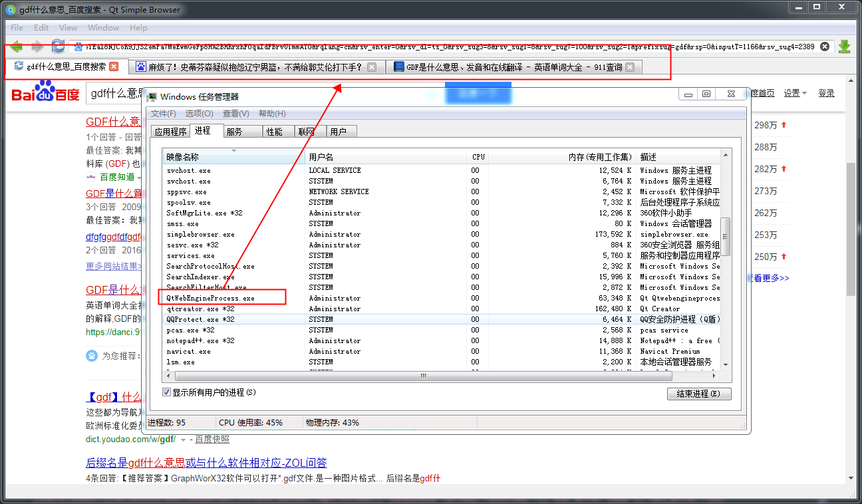Image resolution: width=862 pixels, height=504 pixels.
Task: Toggle 显示所有用户的进程 checkbox
Action: pos(167,392)
